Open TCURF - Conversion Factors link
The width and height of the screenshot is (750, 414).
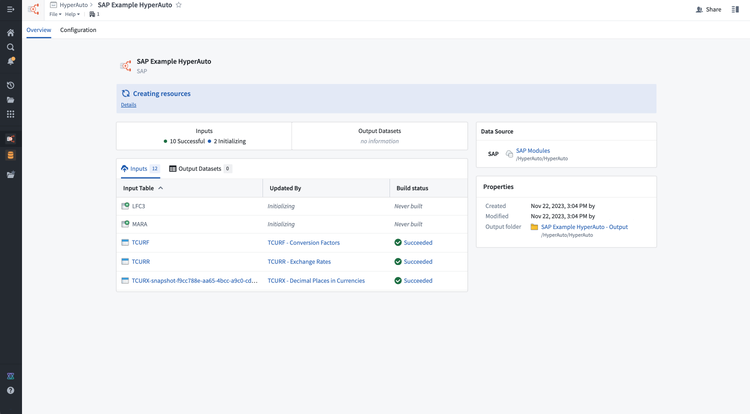click(x=303, y=242)
